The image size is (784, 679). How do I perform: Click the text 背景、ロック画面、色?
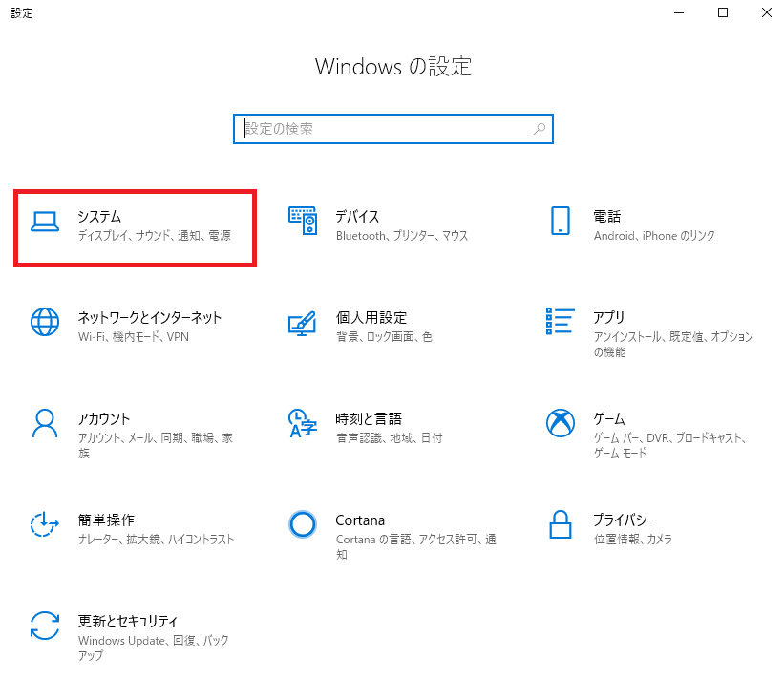384,337
